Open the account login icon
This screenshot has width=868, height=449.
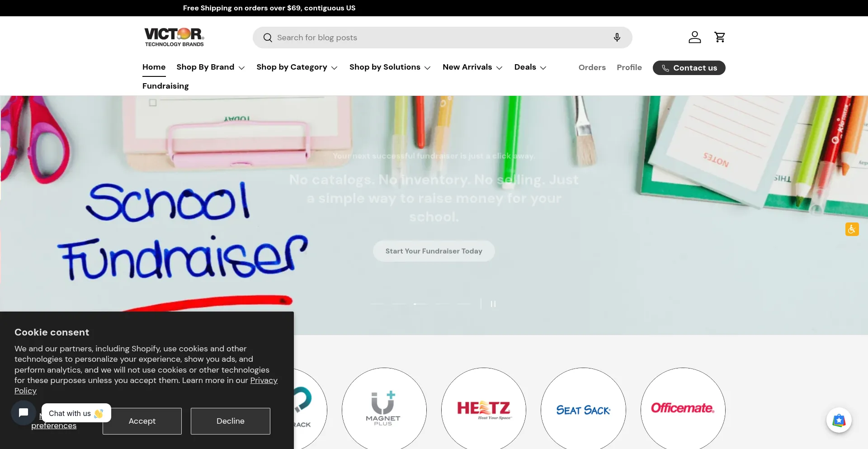pos(694,37)
